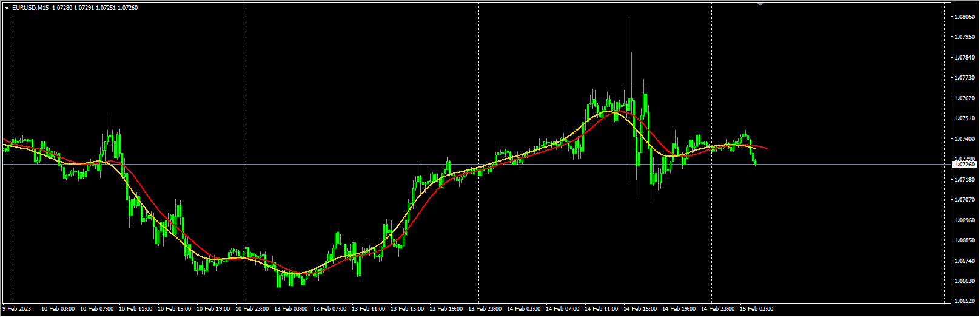Click the 10 Feb 11:00 time label
This screenshot has height=317, width=980.
coord(136,309)
